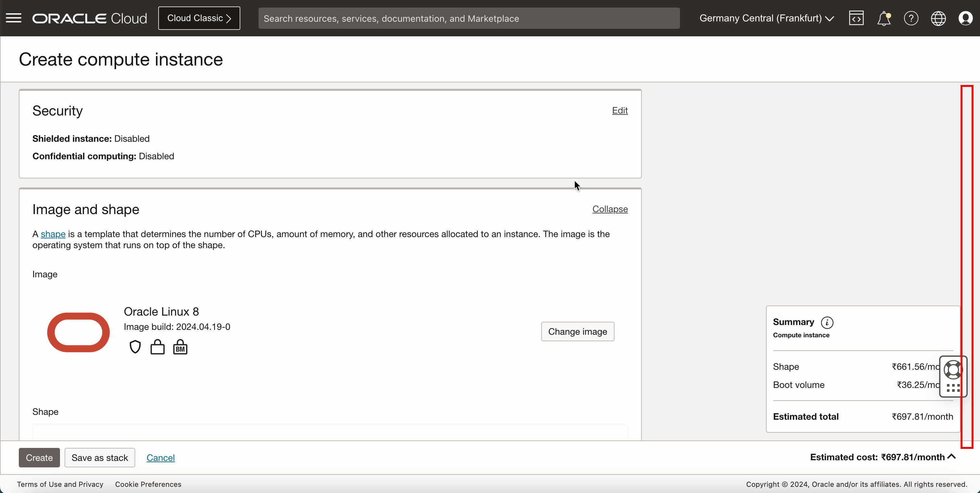Click the notifications bell icon
This screenshot has height=493, width=980.
pos(884,18)
